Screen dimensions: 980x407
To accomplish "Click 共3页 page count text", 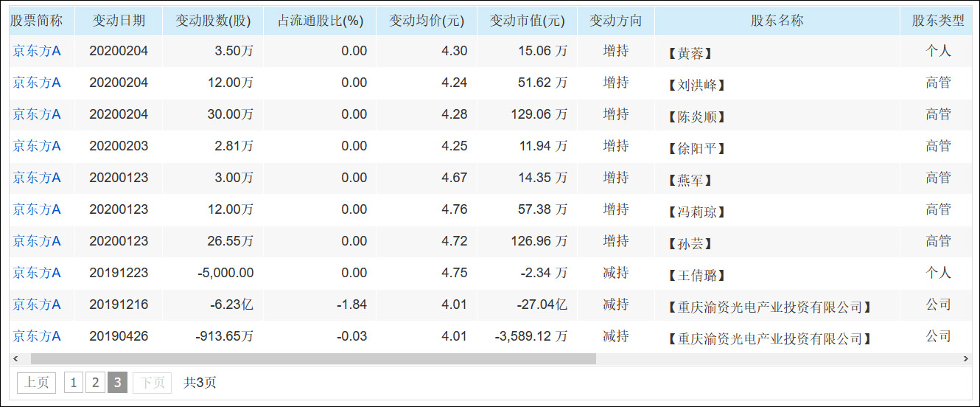I will click(x=200, y=383).
